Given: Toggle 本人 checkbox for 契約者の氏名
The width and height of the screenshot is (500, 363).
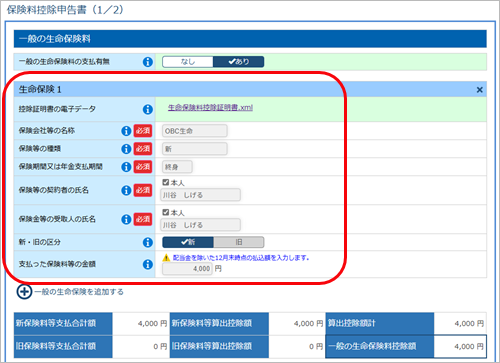Looking at the screenshot, I should pos(166,182).
